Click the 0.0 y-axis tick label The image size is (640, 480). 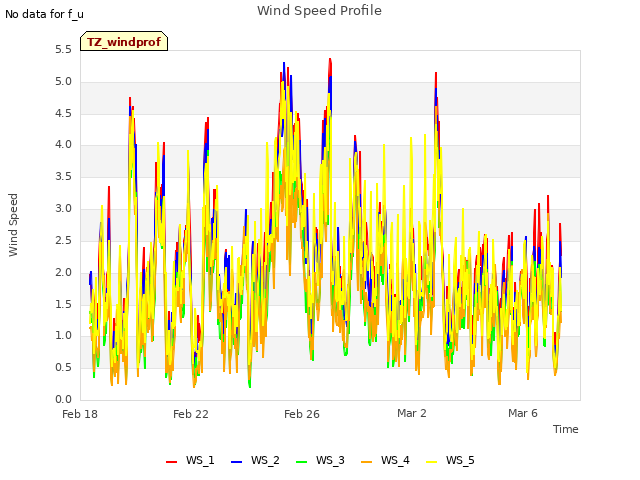(x=63, y=399)
